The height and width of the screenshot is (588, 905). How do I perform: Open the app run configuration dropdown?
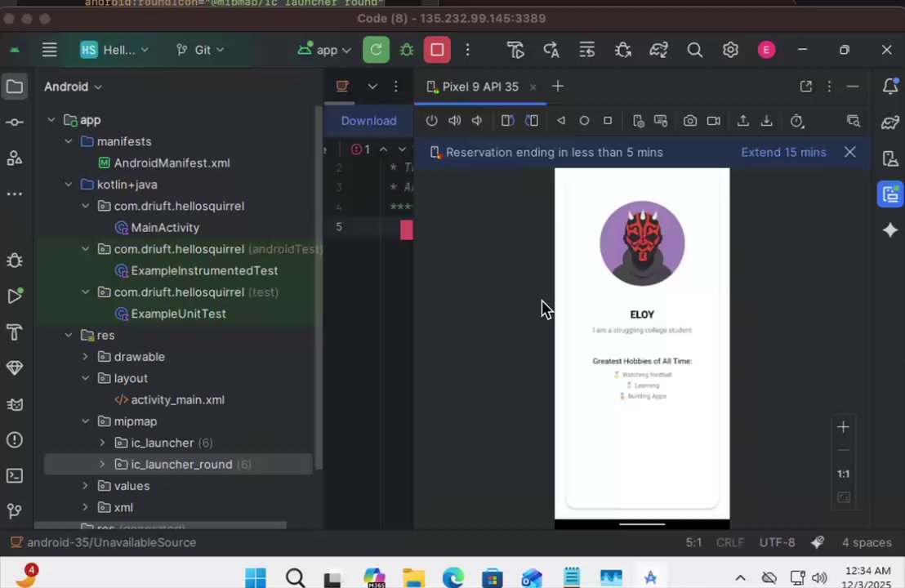pyautogui.click(x=324, y=50)
